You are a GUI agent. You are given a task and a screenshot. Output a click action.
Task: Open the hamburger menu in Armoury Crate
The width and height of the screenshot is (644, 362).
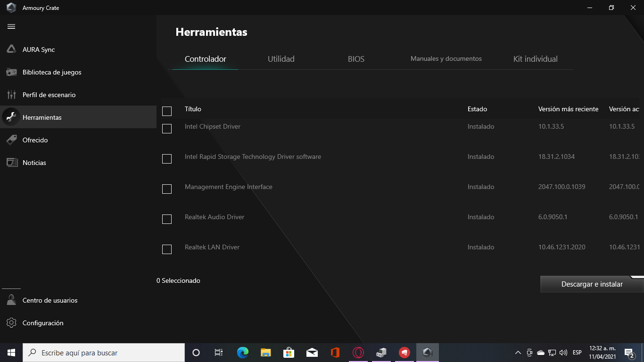click(11, 26)
